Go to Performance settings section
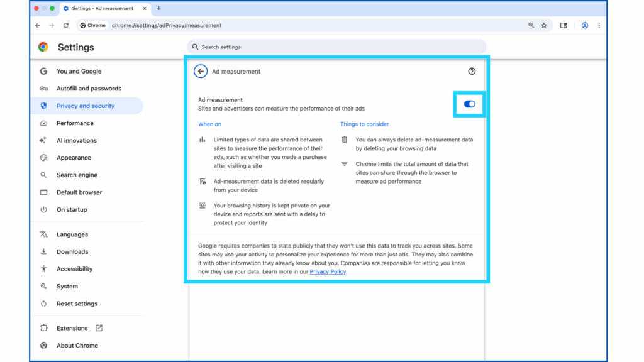Screen dimensions: 644x362 click(x=75, y=123)
